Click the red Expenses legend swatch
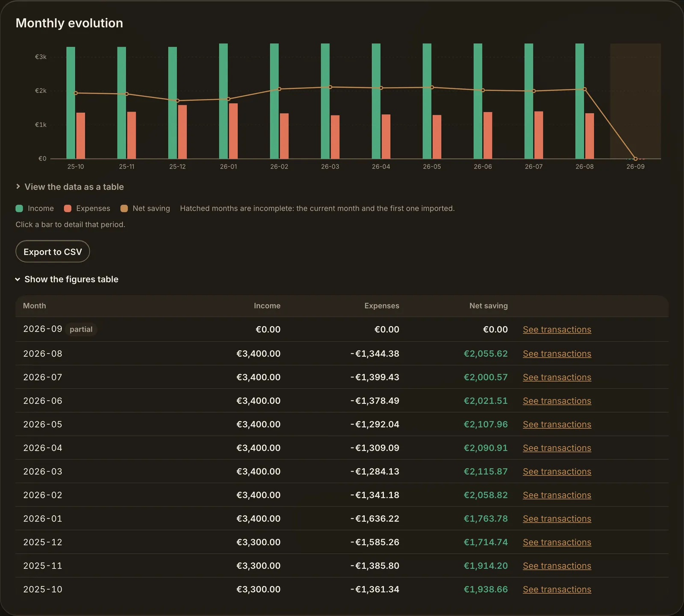 [68, 208]
